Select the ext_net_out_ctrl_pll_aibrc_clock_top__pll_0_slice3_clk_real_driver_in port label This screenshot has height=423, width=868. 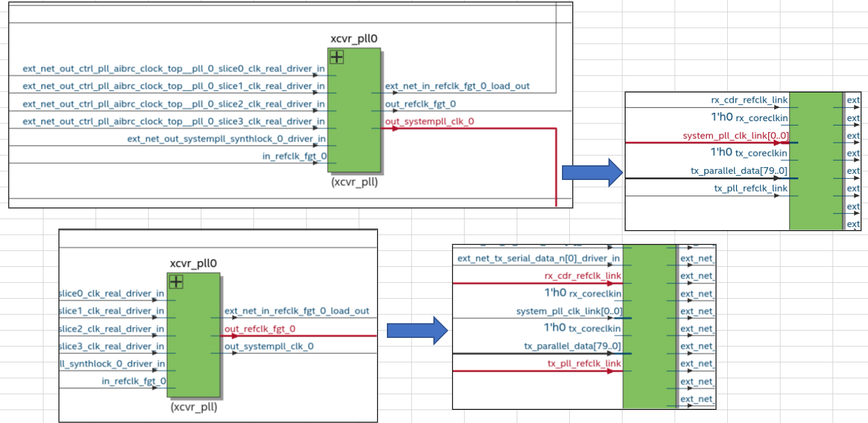click(x=174, y=122)
